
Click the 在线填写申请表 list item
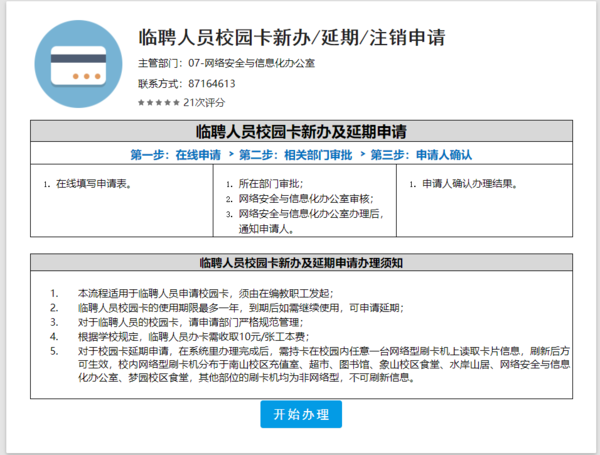click(x=93, y=184)
